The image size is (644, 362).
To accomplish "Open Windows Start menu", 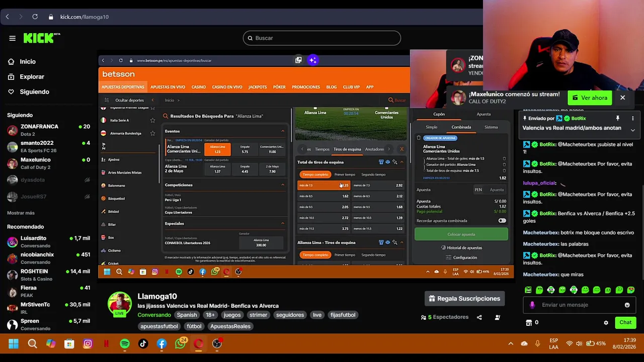I will 14,344.
